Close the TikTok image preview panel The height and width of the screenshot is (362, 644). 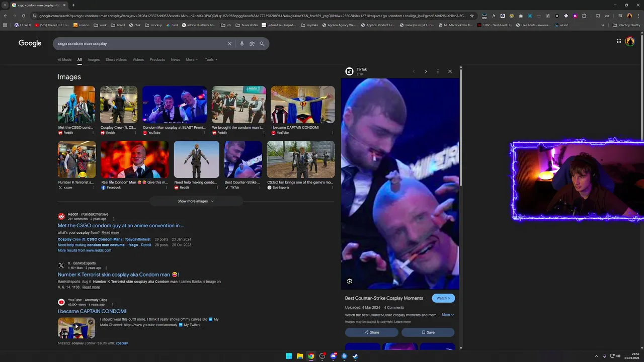(450, 71)
